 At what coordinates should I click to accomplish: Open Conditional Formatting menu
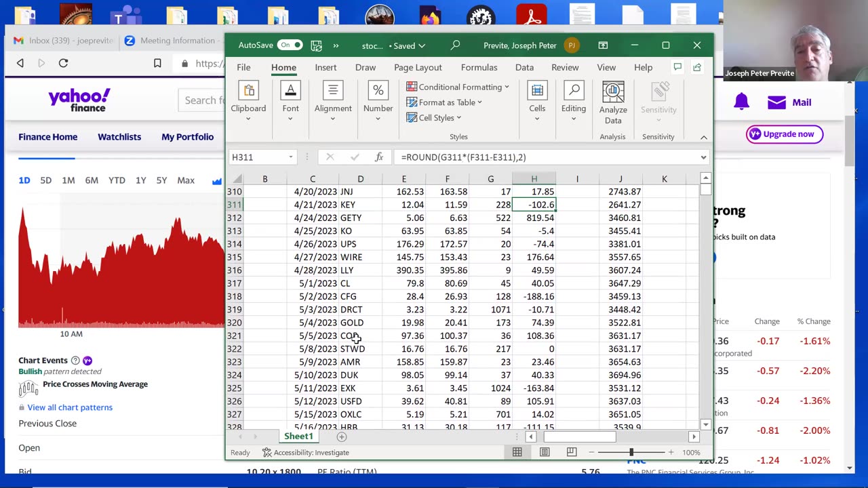pyautogui.click(x=458, y=87)
